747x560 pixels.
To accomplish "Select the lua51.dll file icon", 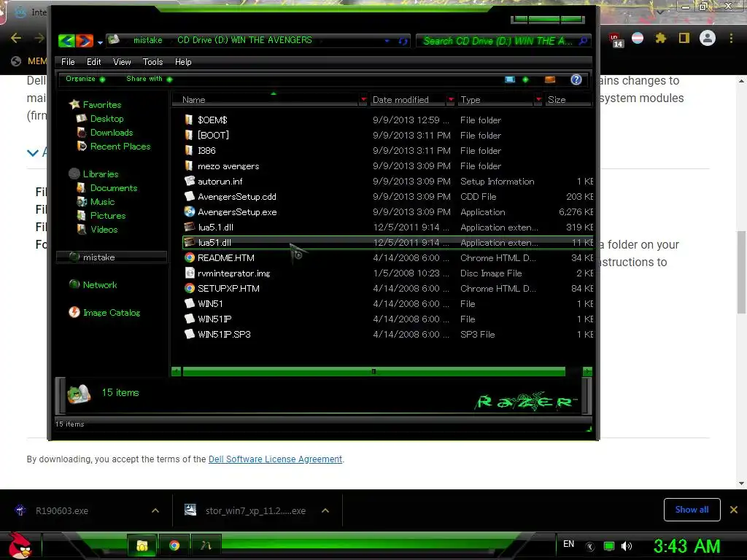I will pyautogui.click(x=190, y=242).
